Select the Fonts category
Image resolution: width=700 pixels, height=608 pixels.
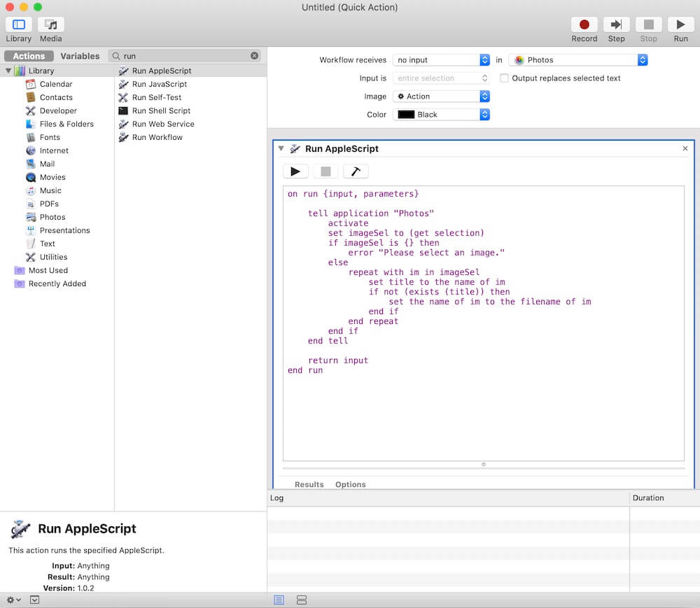click(50, 137)
